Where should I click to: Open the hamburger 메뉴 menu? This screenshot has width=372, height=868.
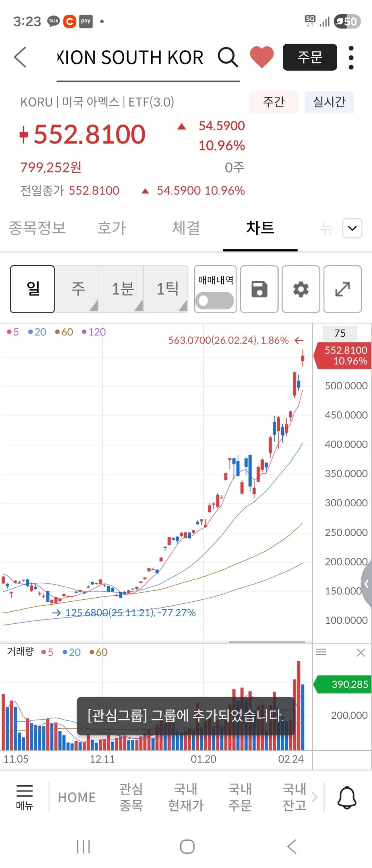(24, 796)
